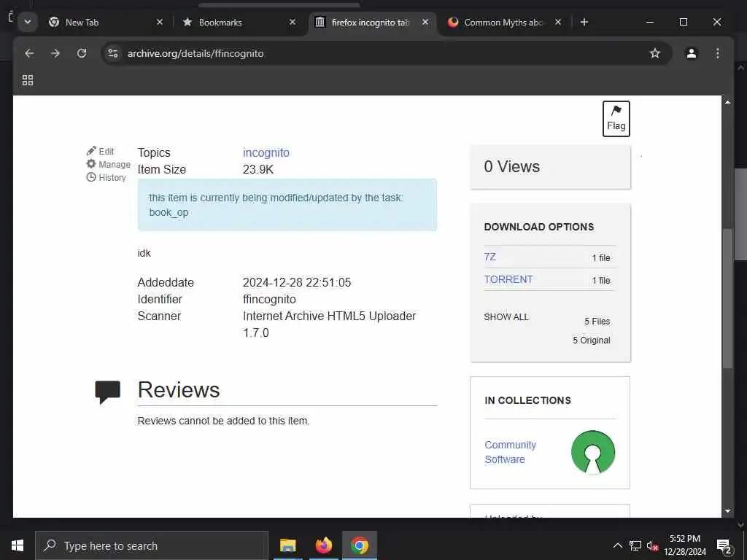Screen dimensions: 747x560
Task: Open the Edit item link
Action: point(101,151)
